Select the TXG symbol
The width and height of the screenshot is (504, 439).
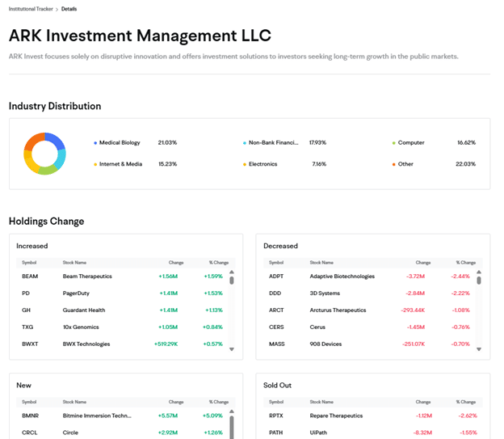pyautogui.click(x=27, y=327)
